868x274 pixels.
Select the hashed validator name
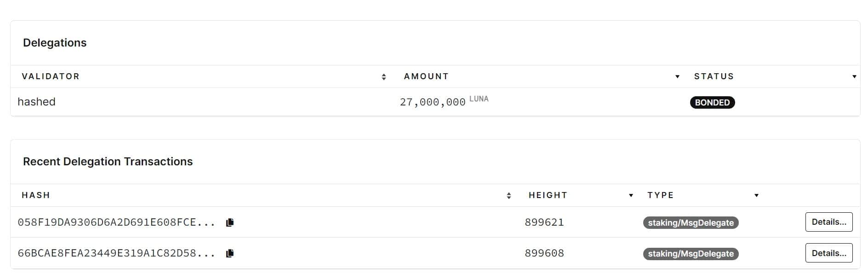click(36, 102)
